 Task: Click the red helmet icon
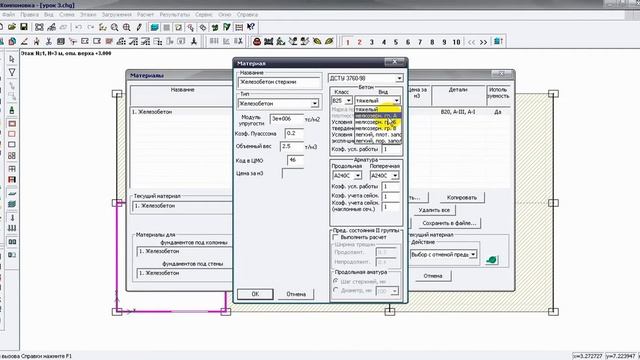coord(257,41)
